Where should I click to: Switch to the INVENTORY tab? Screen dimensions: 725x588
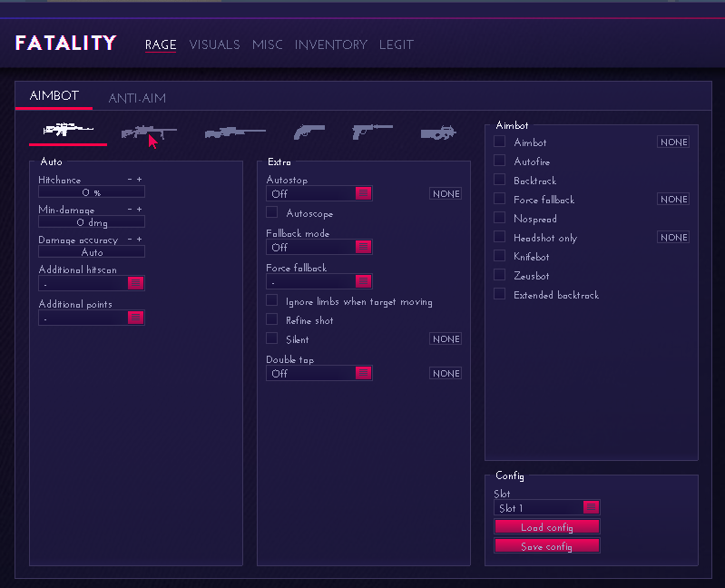click(x=331, y=44)
